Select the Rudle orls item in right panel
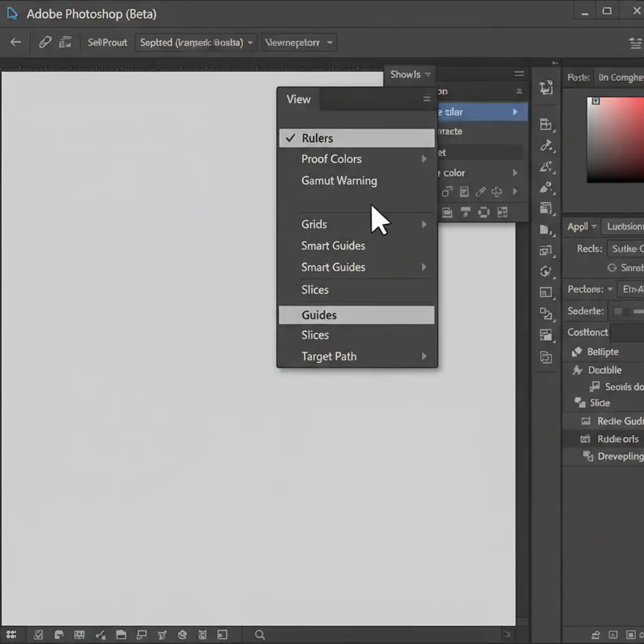 (x=617, y=439)
